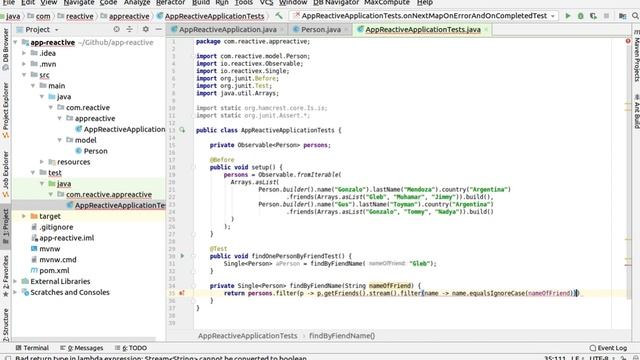Click cursor position 35:111 in status bar
Screen dimensions: 640x360
[555, 358]
